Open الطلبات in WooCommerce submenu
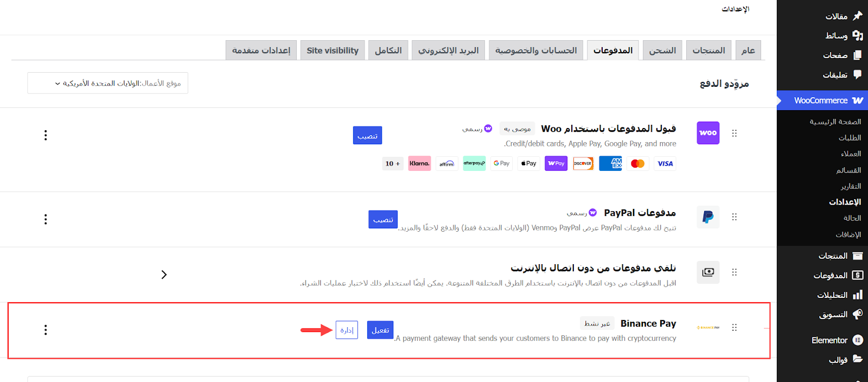The height and width of the screenshot is (382, 868). point(850,138)
